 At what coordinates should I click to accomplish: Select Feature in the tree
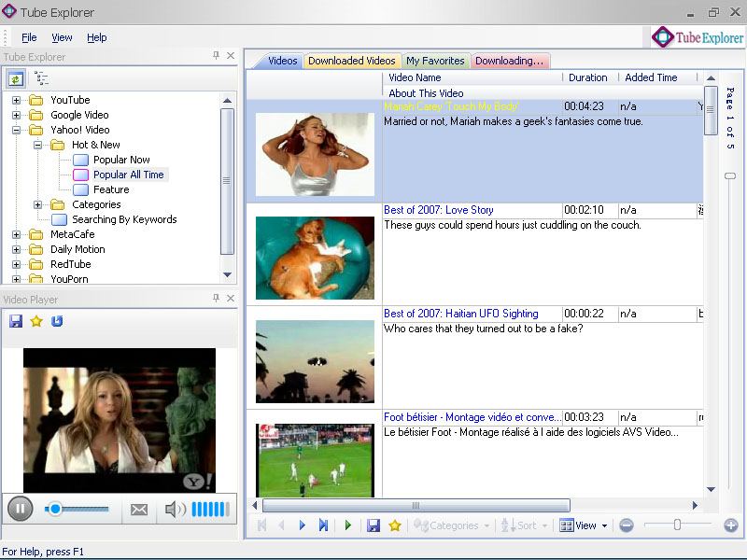(111, 189)
